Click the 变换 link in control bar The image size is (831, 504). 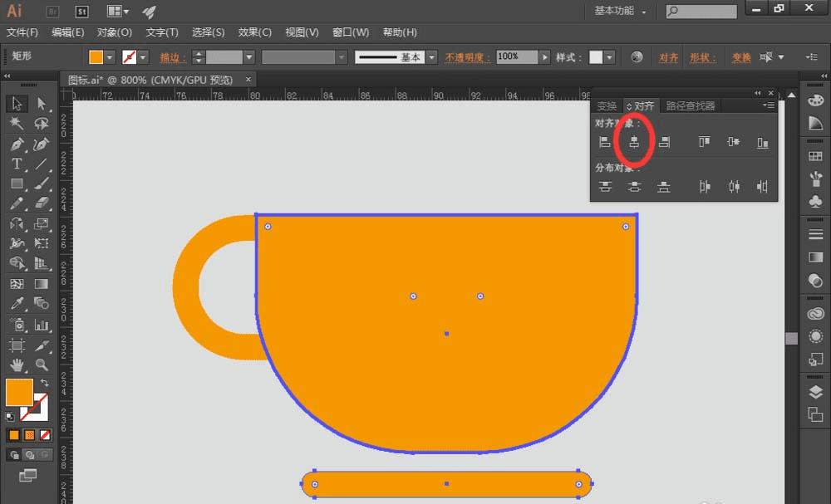click(740, 57)
